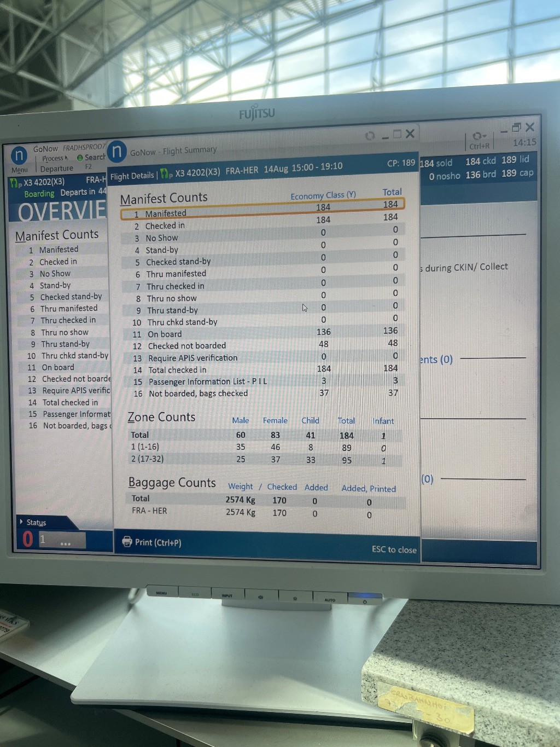Click the status input field showing 1
Screen dimensions: 560x747
point(62,540)
